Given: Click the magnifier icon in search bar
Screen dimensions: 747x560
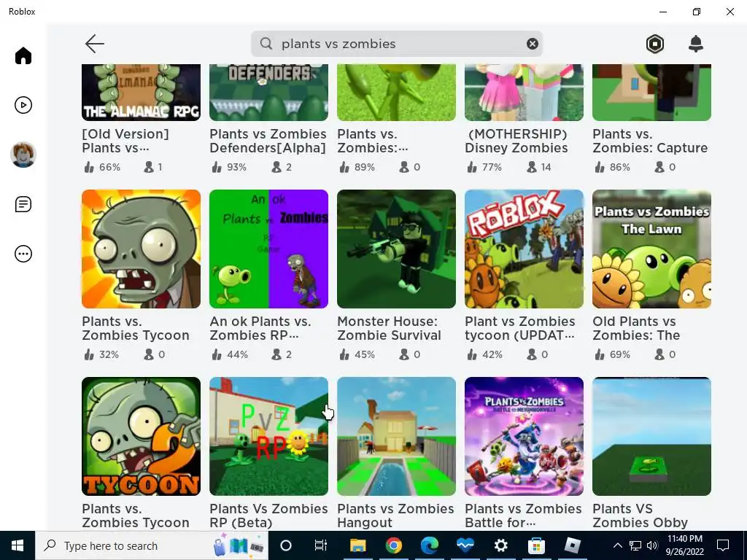Looking at the screenshot, I should [266, 44].
